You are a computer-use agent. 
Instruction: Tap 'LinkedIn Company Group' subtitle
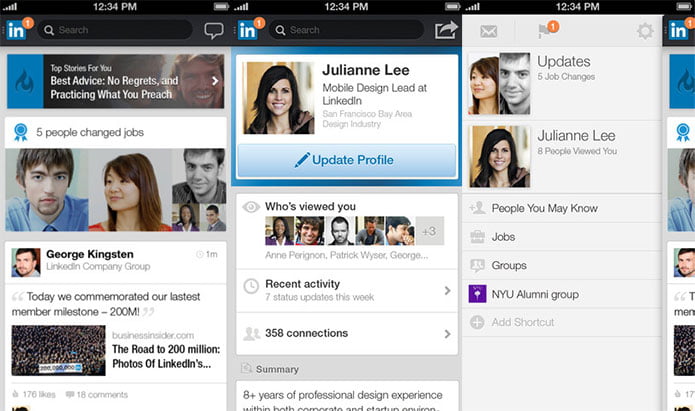(x=98, y=266)
